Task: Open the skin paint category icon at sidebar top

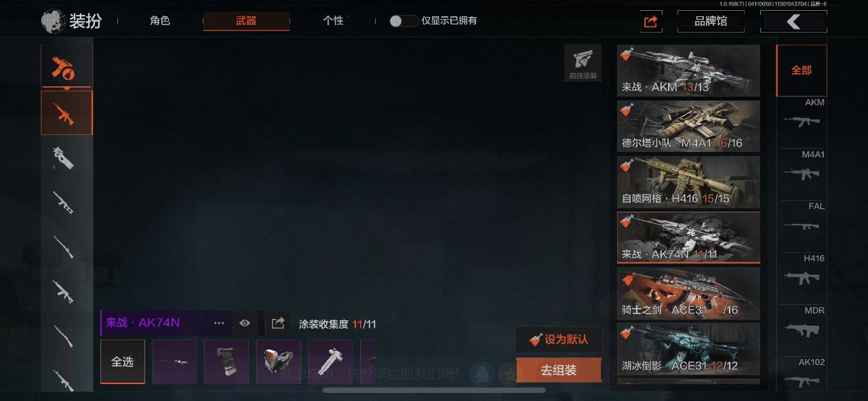Action: click(x=66, y=66)
